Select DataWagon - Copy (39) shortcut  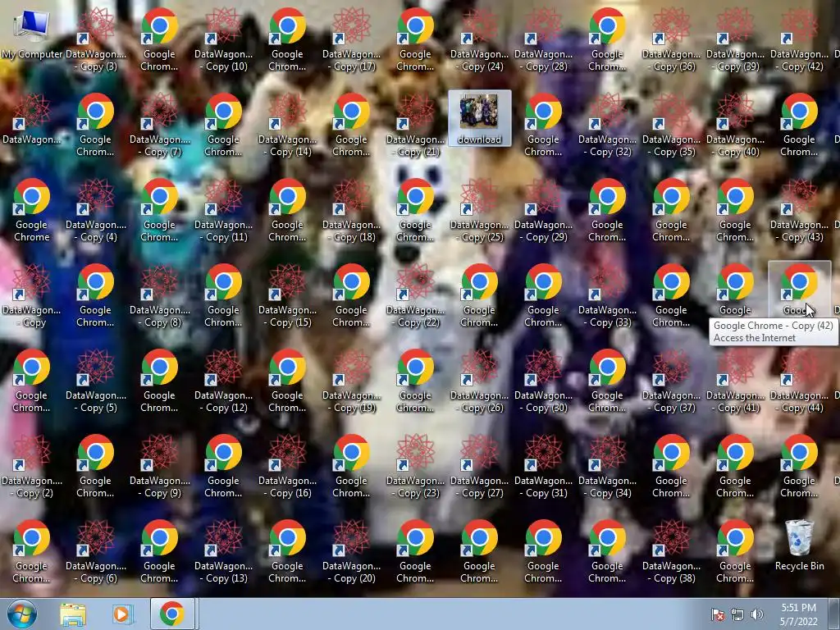pos(736,39)
